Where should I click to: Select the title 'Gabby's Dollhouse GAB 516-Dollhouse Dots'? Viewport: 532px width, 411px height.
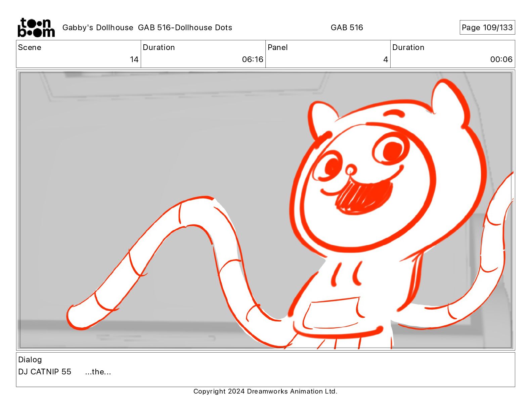147,28
